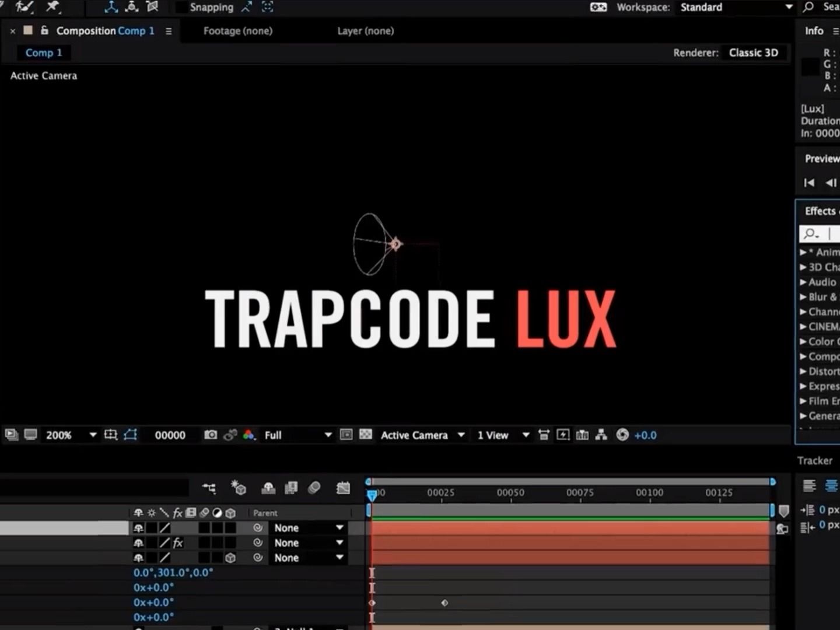Toggle mask and shape path visibility
The width and height of the screenshot is (840, 630).
(130, 435)
